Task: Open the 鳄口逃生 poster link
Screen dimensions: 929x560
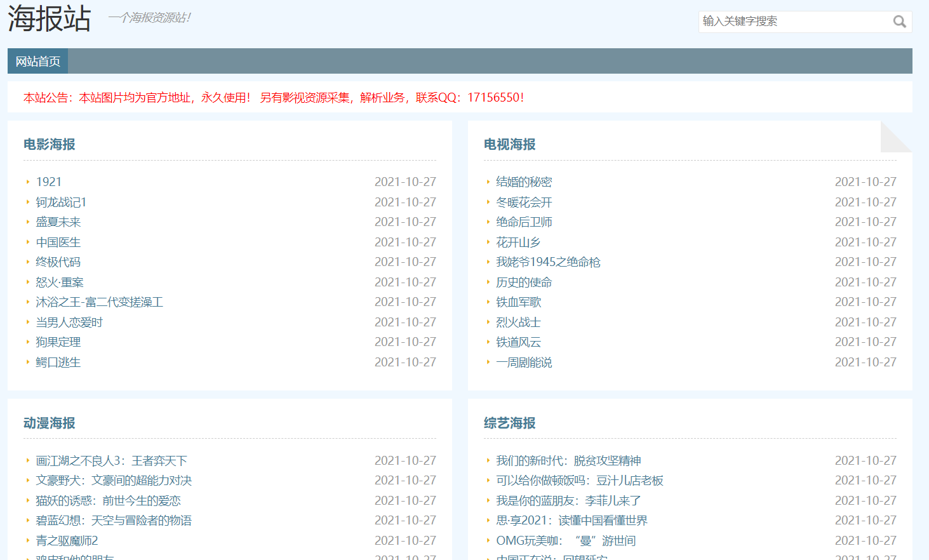Action: [x=58, y=362]
